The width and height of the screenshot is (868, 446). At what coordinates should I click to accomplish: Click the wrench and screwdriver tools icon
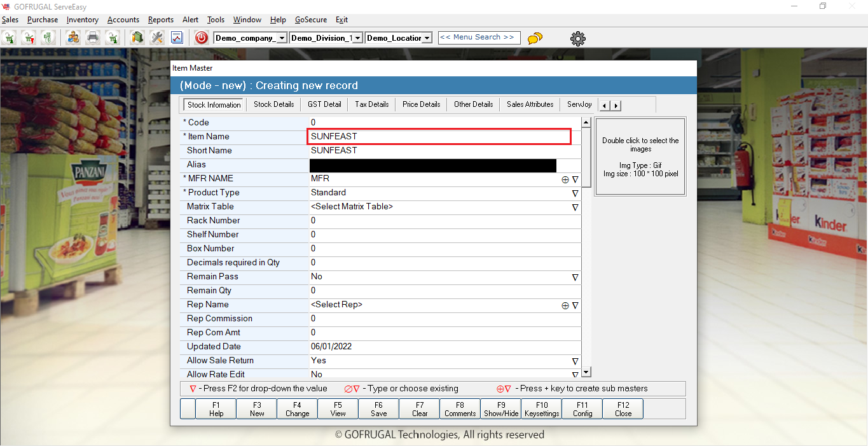[157, 38]
